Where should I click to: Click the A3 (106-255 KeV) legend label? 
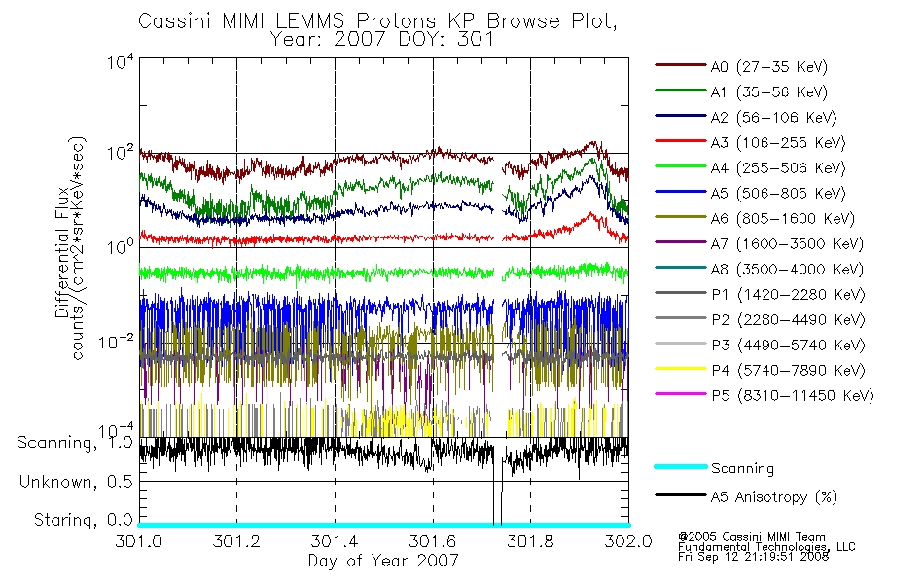[778, 143]
